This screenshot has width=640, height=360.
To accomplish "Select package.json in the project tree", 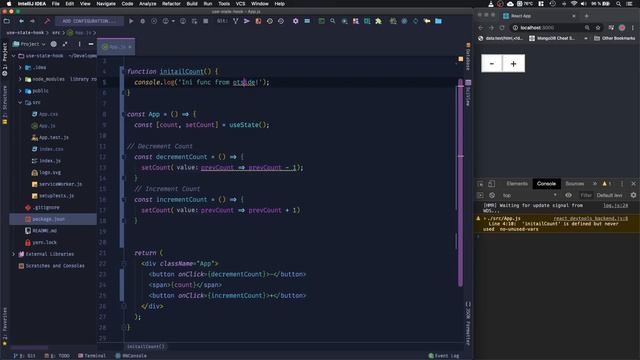I will click(x=53, y=219).
